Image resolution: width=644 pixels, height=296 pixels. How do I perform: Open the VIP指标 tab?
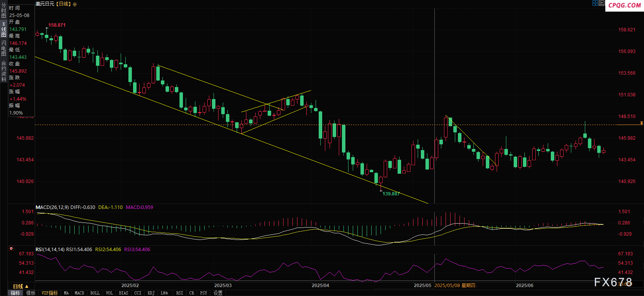tap(50, 293)
